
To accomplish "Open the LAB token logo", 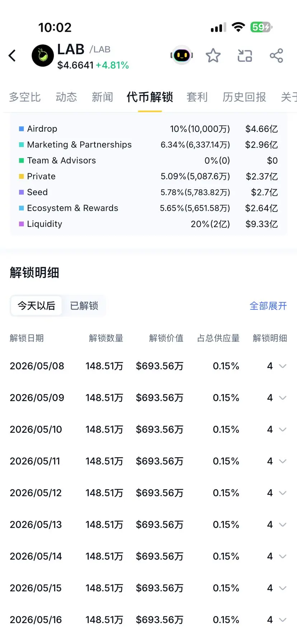I will click(x=43, y=56).
